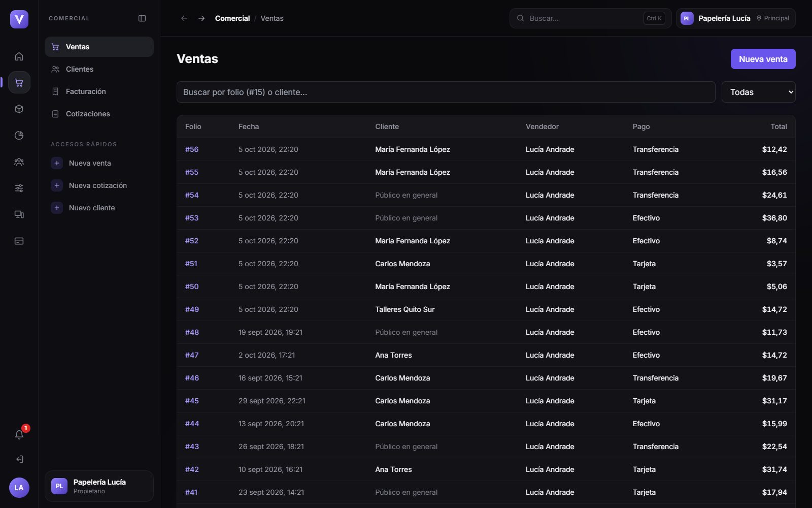Click the Total column header
Image resolution: width=812 pixels, height=508 pixels.
pyautogui.click(x=779, y=126)
